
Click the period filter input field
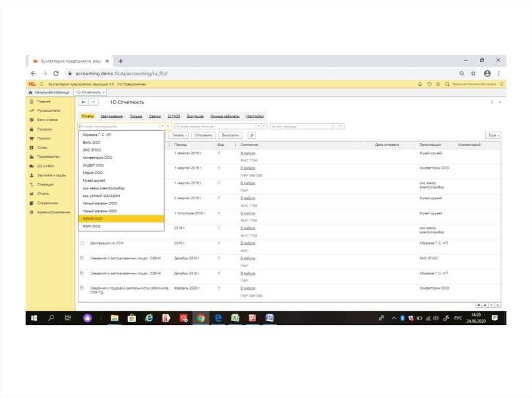pyautogui.click(x=301, y=126)
